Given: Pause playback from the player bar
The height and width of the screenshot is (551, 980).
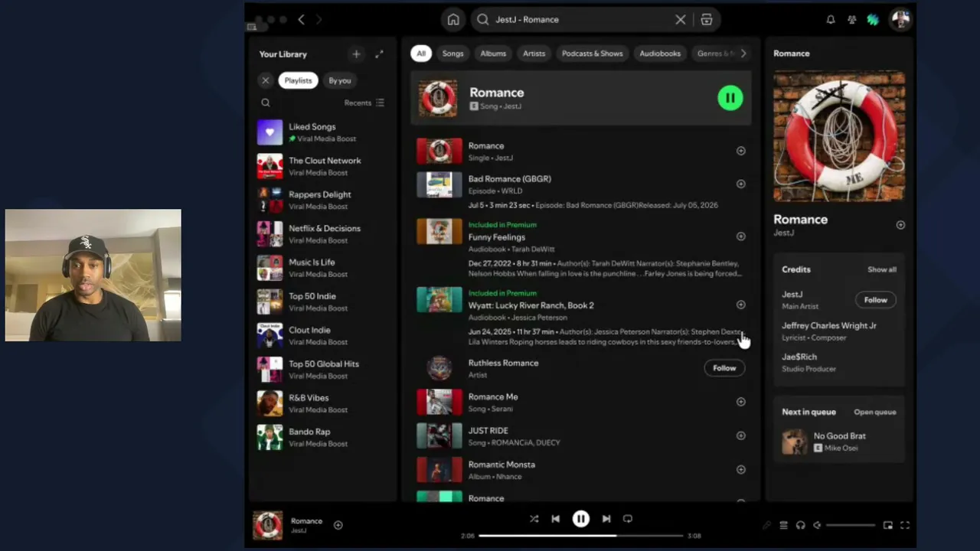Looking at the screenshot, I should point(581,519).
